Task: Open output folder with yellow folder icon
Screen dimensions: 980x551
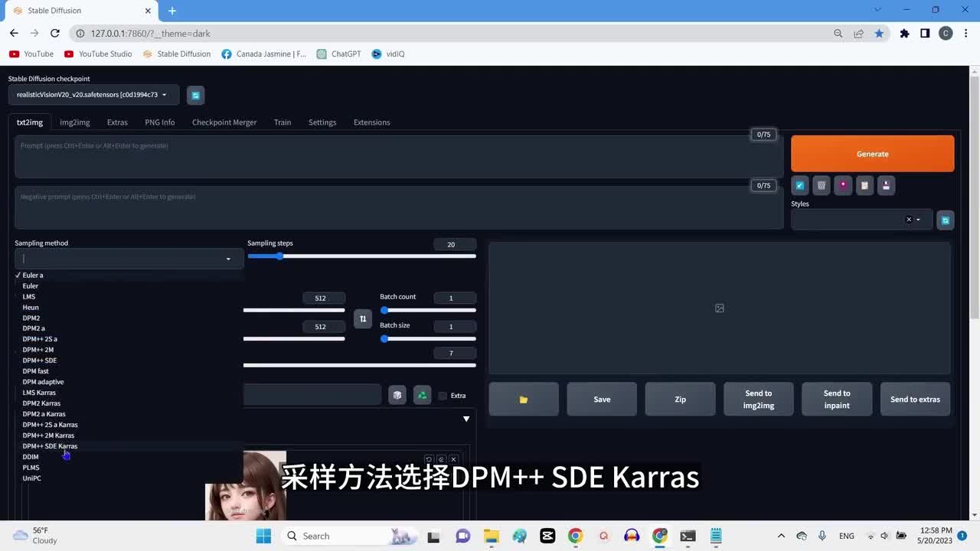Action: pos(524,399)
